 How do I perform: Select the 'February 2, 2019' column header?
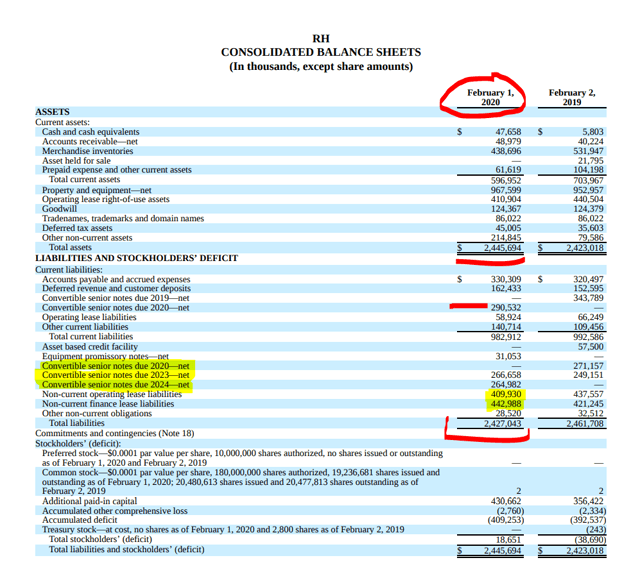tap(572, 97)
